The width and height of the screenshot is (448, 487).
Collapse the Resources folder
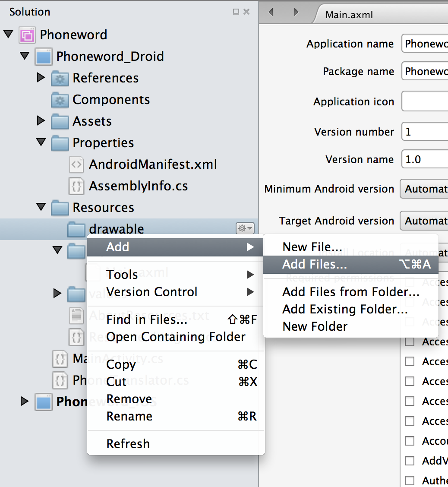41,207
